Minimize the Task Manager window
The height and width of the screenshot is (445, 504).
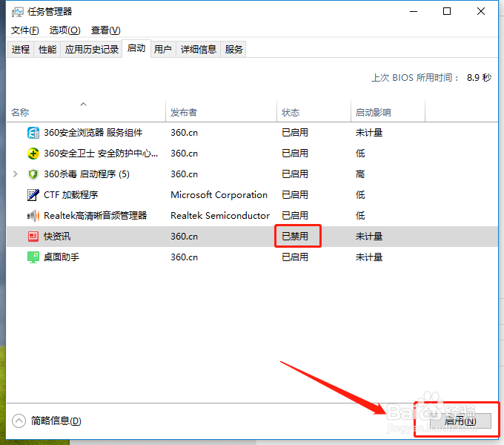(414, 12)
